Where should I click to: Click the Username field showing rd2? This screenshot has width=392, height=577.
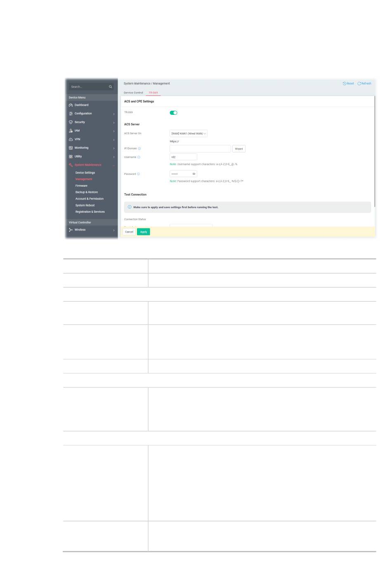(x=183, y=157)
